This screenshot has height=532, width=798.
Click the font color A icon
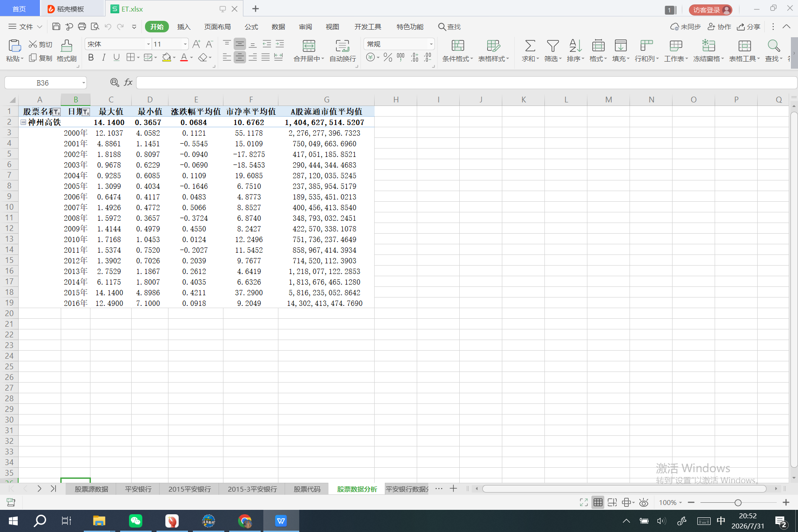point(184,57)
